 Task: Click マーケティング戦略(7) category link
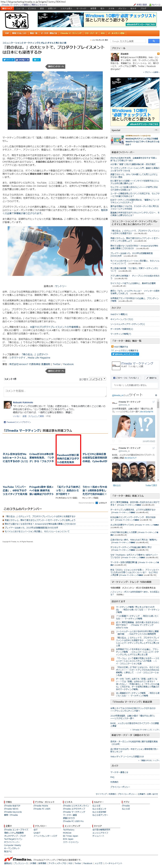(x=120, y=334)
